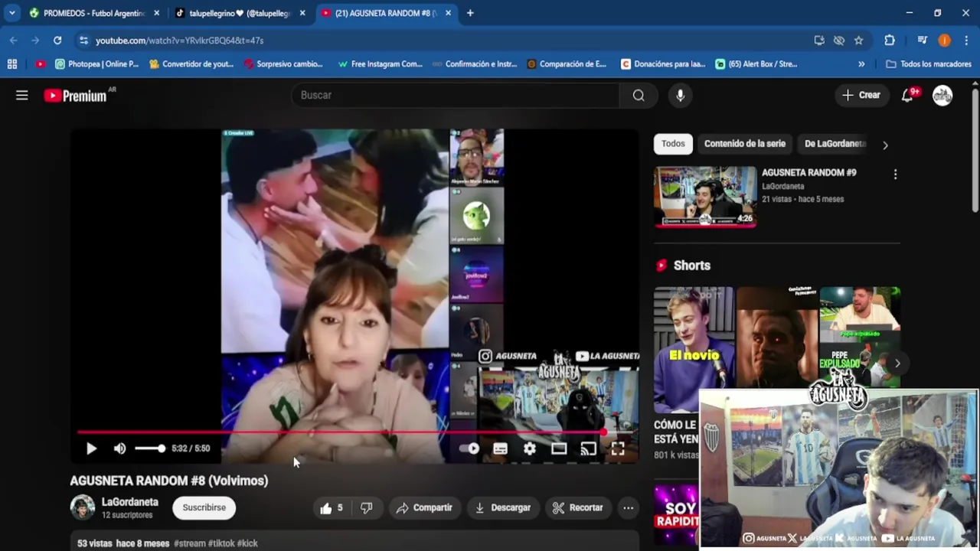Open Free Instagram Com... bookmark
The image size is (980, 551).
point(380,64)
